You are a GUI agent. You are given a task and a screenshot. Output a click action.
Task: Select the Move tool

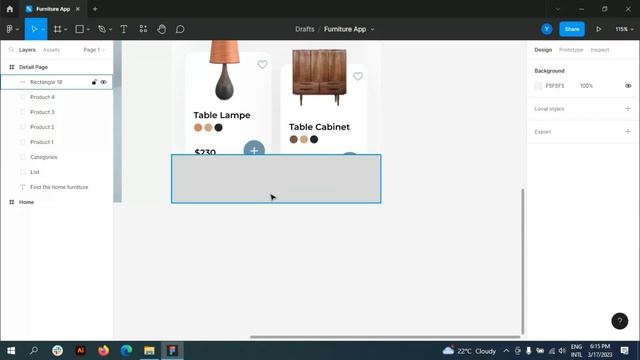coord(34,29)
